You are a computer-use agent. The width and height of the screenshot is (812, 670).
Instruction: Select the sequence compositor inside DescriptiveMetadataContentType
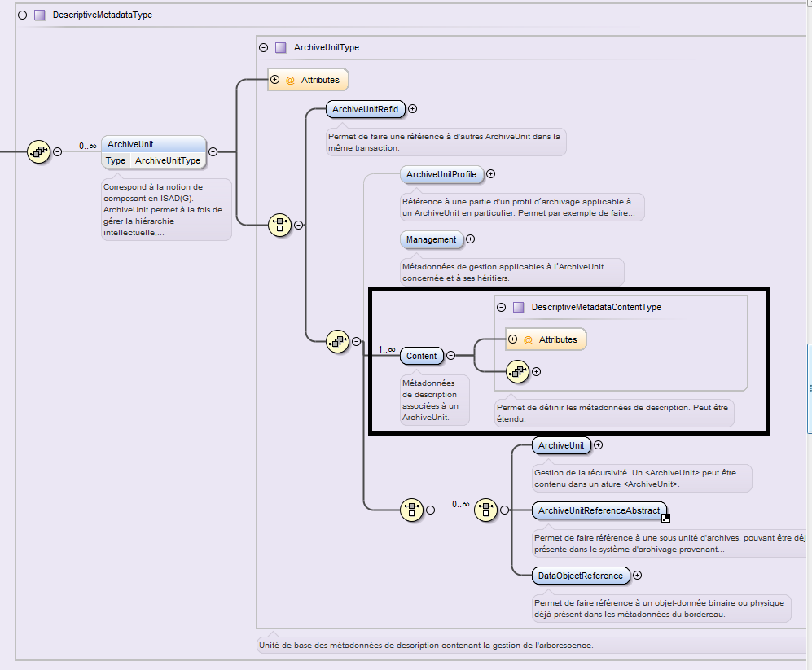click(x=518, y=372)
